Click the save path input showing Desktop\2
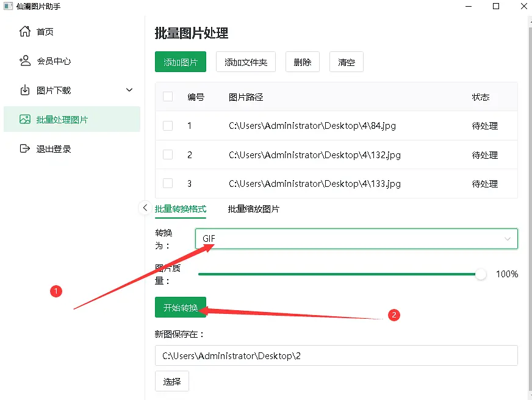 coord(336,355)
